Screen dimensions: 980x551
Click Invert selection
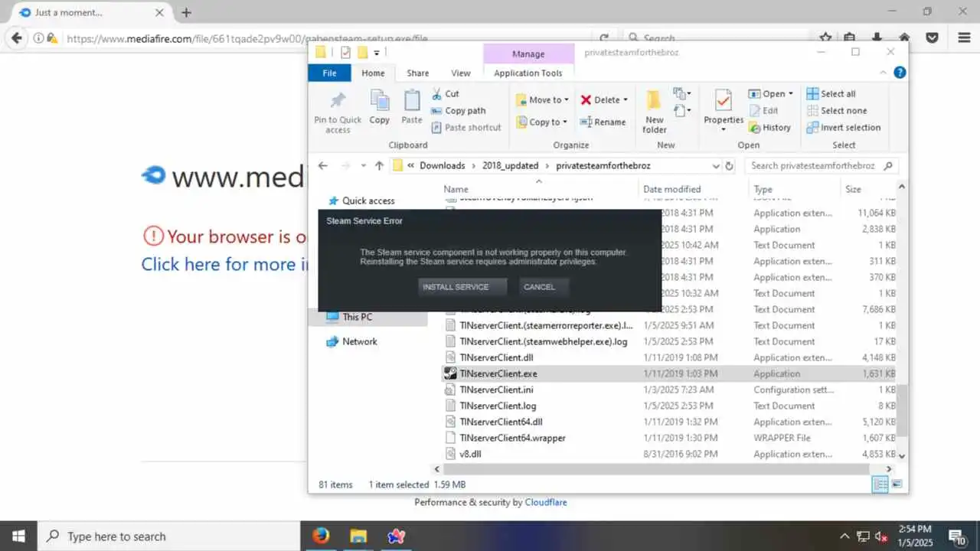(x=843, y=127)
